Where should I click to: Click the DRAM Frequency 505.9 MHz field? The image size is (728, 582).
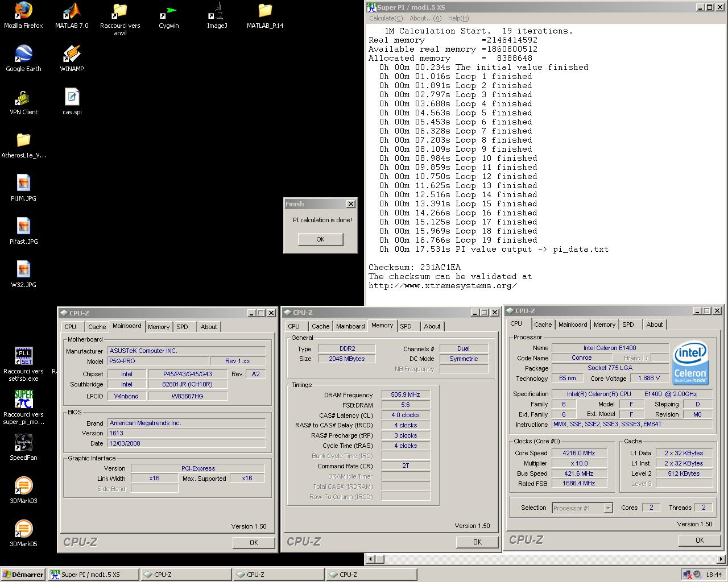point(406,394)
